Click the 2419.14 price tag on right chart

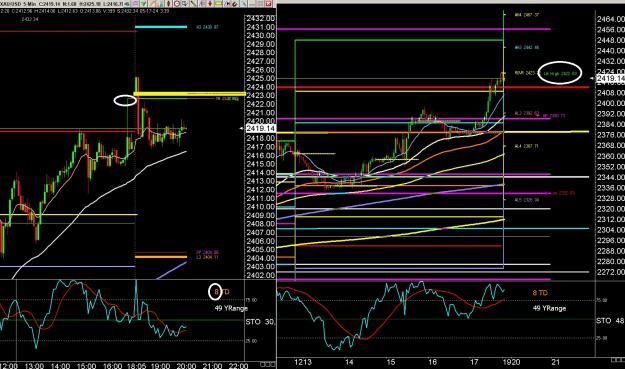[x=610, y=79]
